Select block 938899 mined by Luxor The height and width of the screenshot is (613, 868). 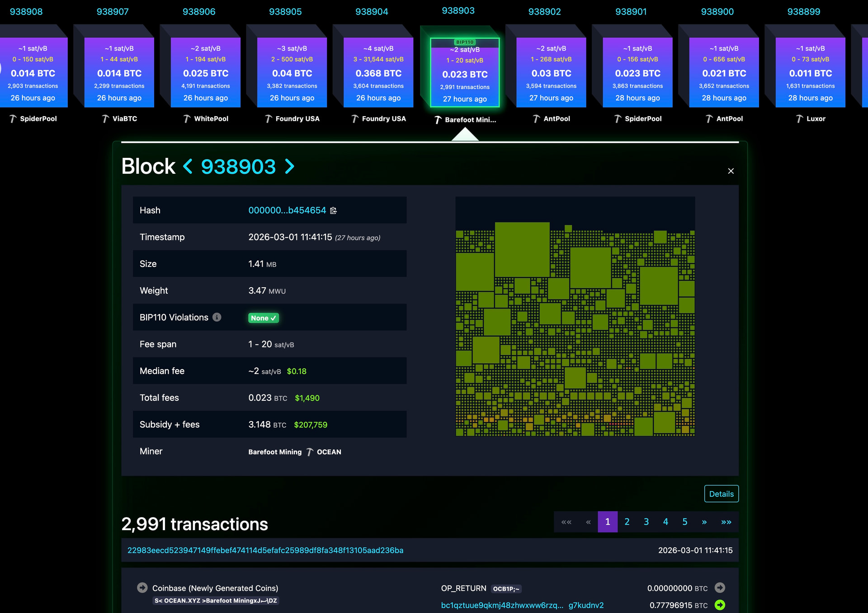point(810,72)
